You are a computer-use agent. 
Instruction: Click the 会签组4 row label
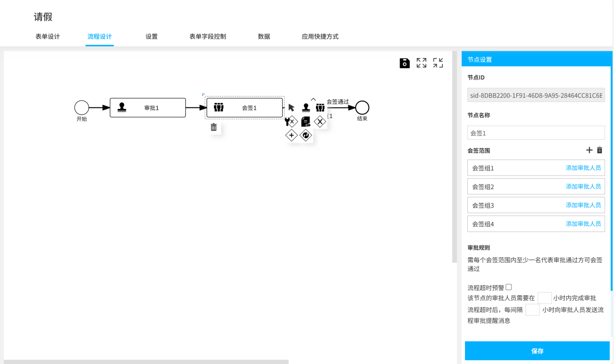click(x=483, y=224)
